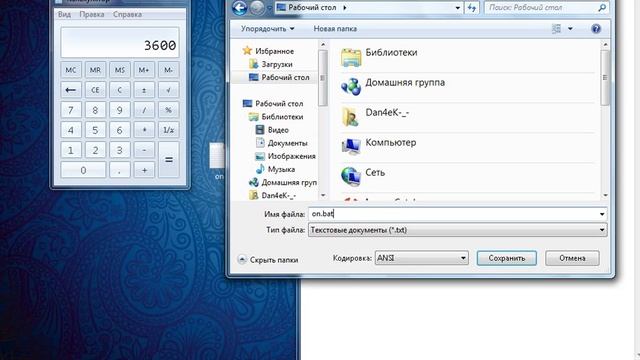Open calculator Правка menu
This screenshot has height=360, width=640.
tap(92, 14)
